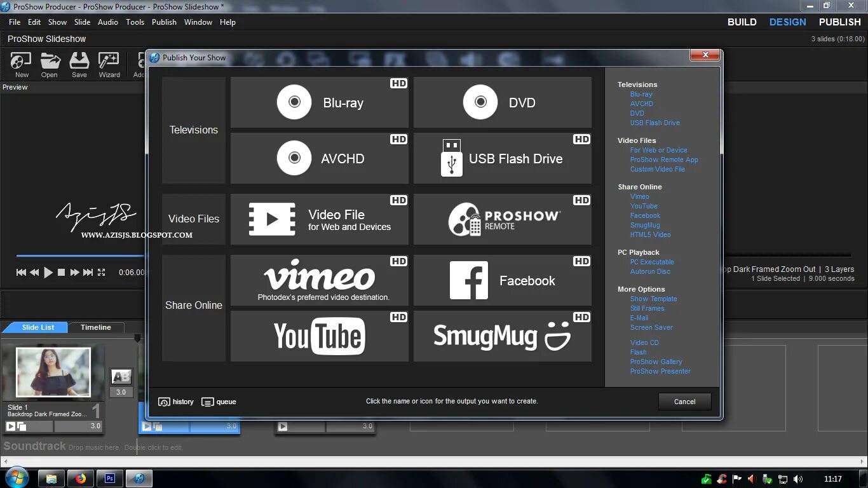The image size is (868, 488).
Task: Click Screen Saver link
Action: point(651,327)
